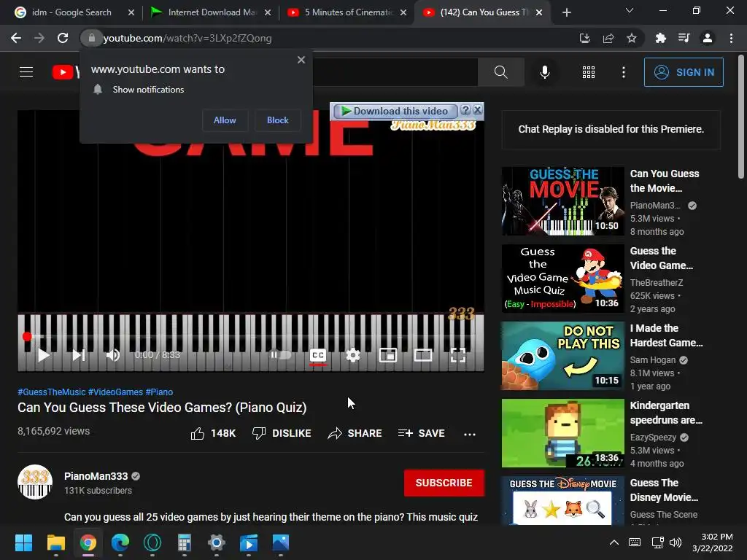Open IDM download panel help icon
The width and height of the screenshot is (747, 560).
pos(465,111)
